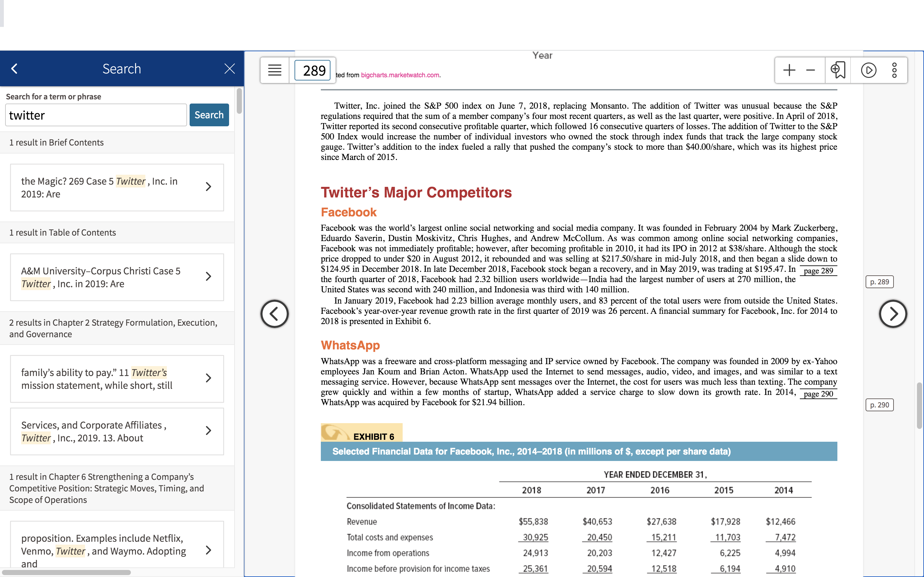The image size is (924, 577).
Task: Open the table of contents menu icon
Action: click(x=275, y=70)
